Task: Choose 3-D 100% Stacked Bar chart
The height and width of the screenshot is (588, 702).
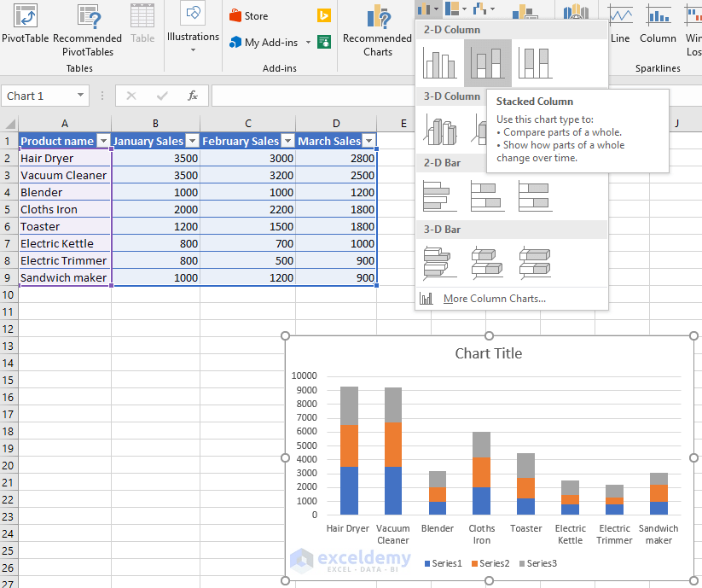Action: (535, 263)
